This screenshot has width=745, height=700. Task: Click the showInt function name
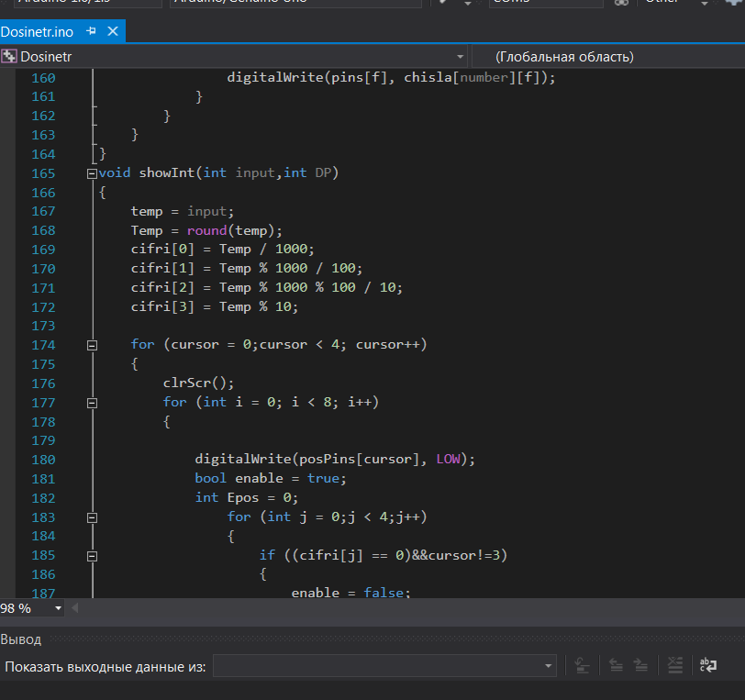(x=167, y=172)
